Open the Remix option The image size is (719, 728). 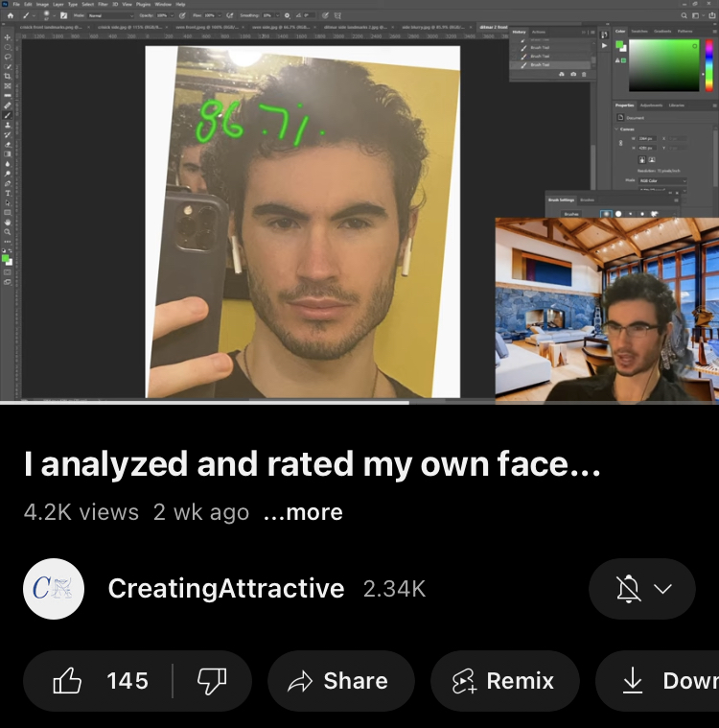(505, 681)
